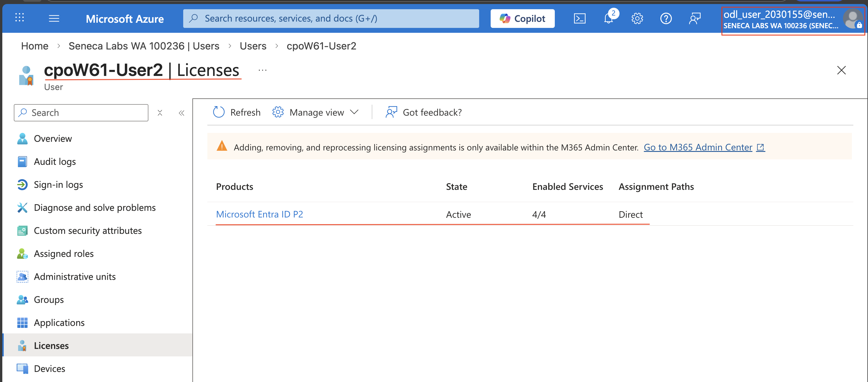Click the Applications grid icon
The height and width of the screenshot is (382, 868).
[x=22, y=323]
